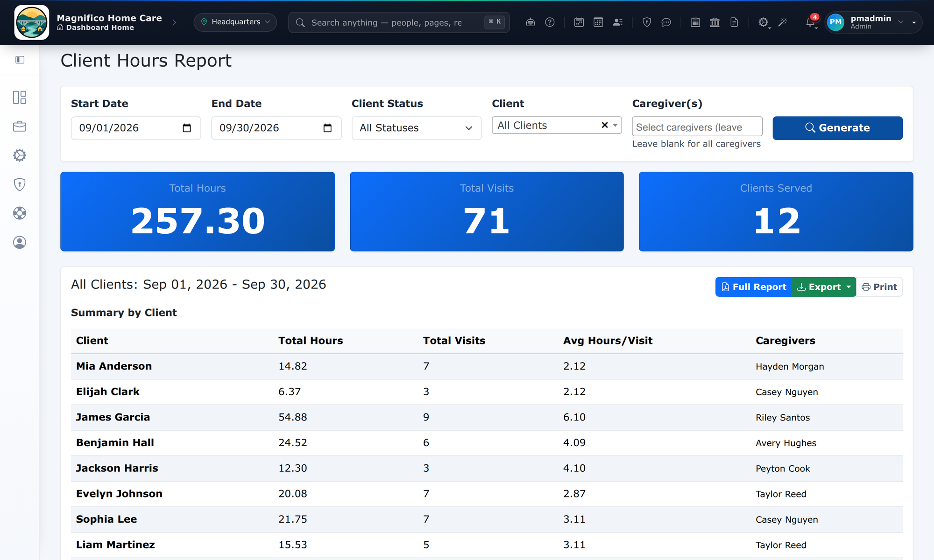Open the receipt/ledger icon in top bar
Screen dimensions: 934x560
(x=695, y=22)
